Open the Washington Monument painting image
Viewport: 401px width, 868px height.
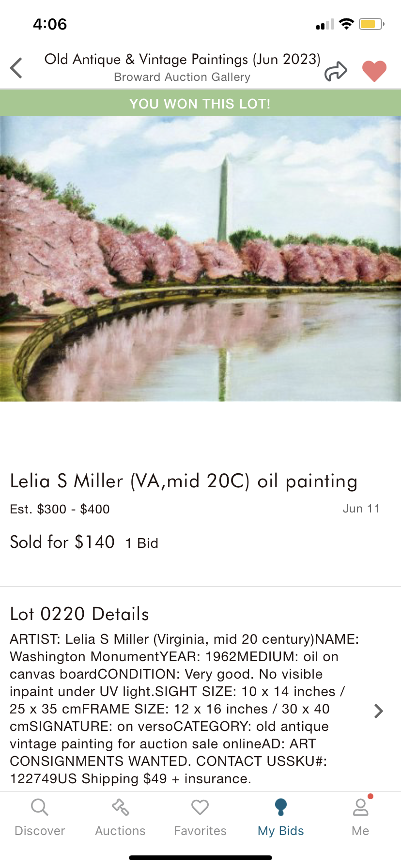tap(200, 259)
